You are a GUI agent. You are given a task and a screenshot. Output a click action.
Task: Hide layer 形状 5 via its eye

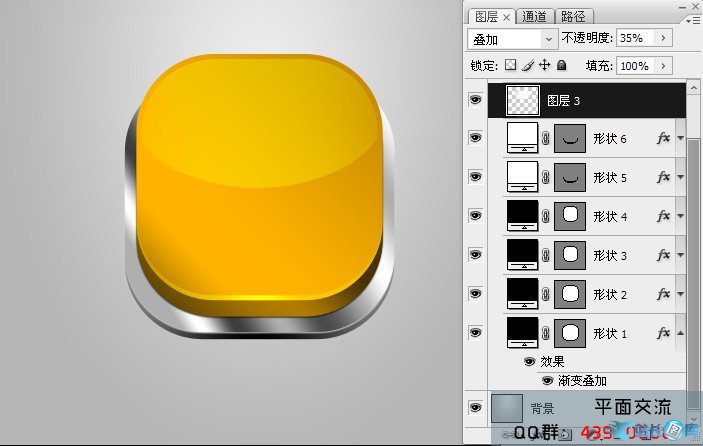475,176
